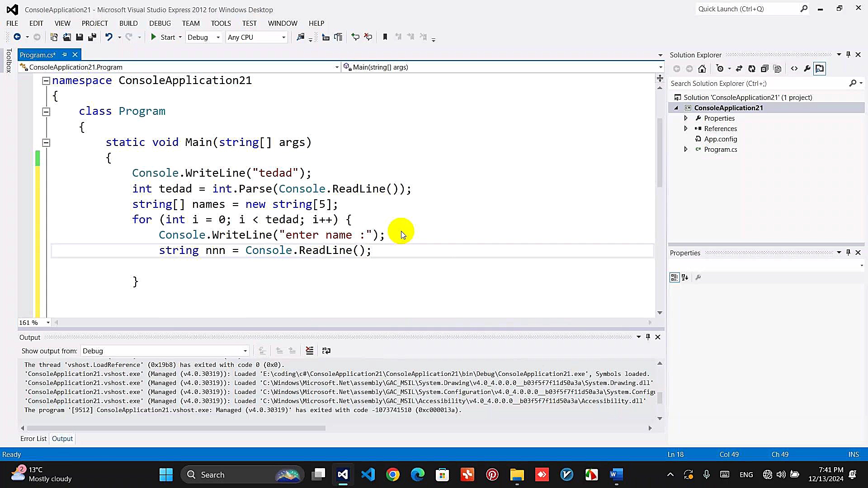The width and height of the screenshot is (868, 488).
Task: Refresh the Solution Explorer
Action: click(x=752, y=69)
